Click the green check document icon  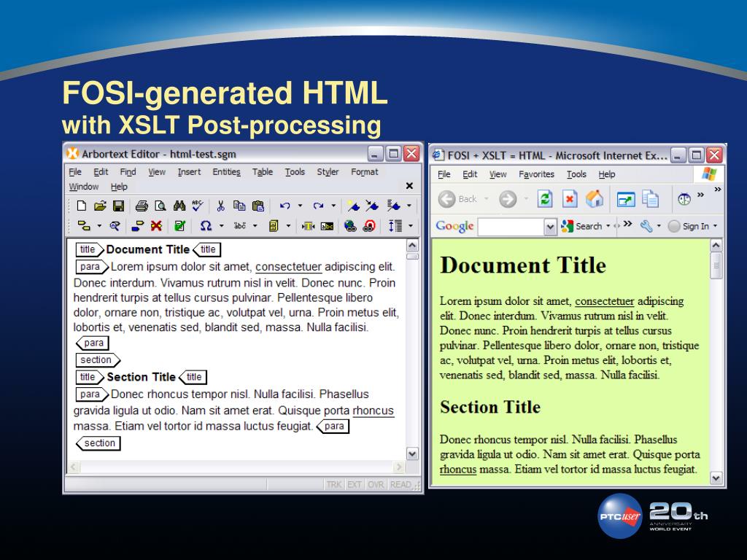pyautogui.click(x=179, y=226)
